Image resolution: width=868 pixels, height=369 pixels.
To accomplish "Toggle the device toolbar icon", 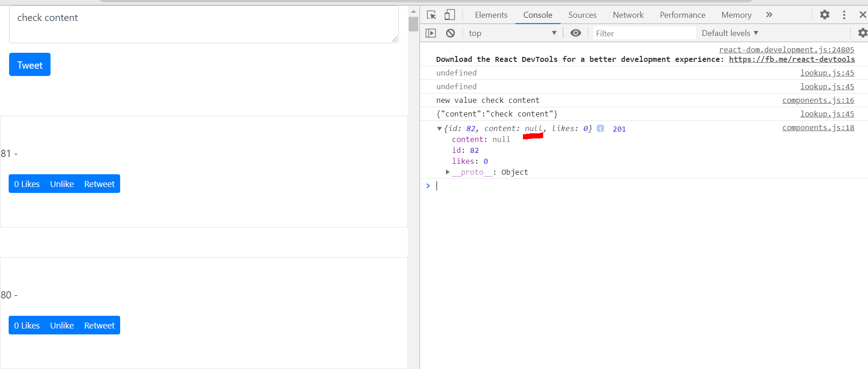I will pos(450,15).
